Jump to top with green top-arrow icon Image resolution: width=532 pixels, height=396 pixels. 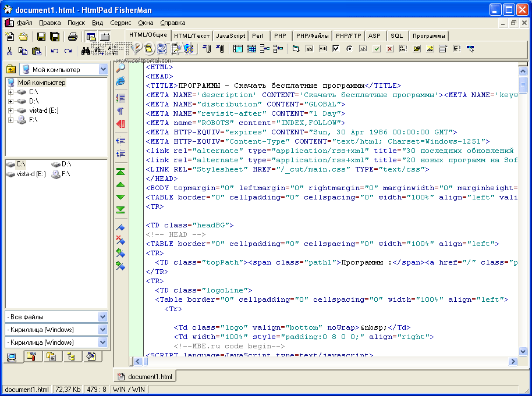[120, 172]
